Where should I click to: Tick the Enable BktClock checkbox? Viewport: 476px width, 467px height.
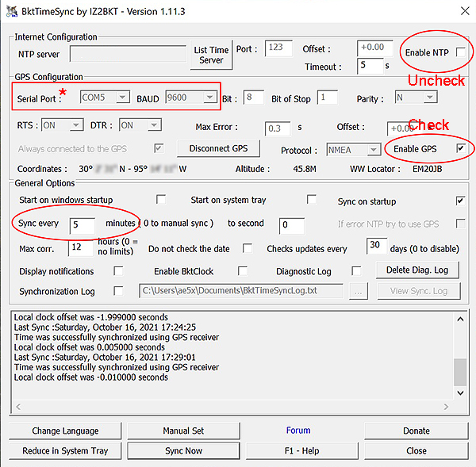point(243,271)
